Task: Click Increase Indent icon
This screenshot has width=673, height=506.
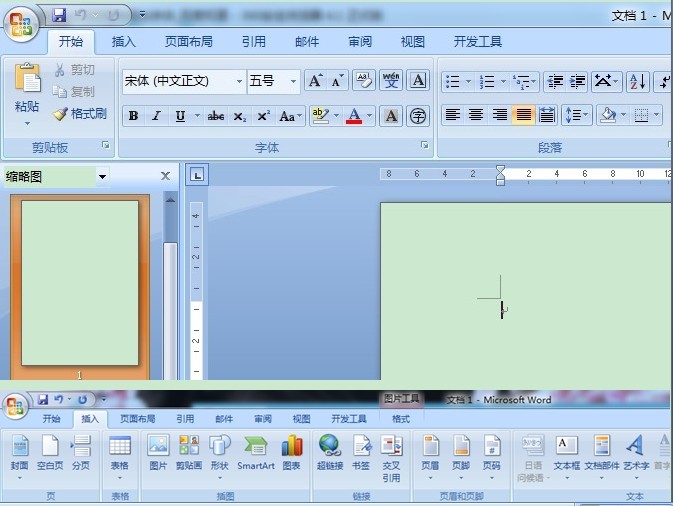Action: pos(578,81)
